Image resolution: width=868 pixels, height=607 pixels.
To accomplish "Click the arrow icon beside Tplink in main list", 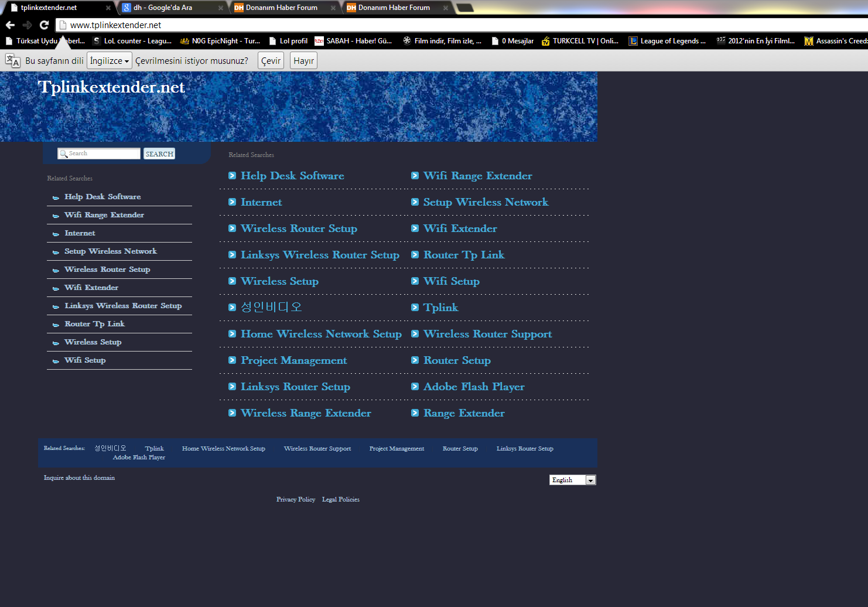I will pyautogui.click(x=415, y=308).
